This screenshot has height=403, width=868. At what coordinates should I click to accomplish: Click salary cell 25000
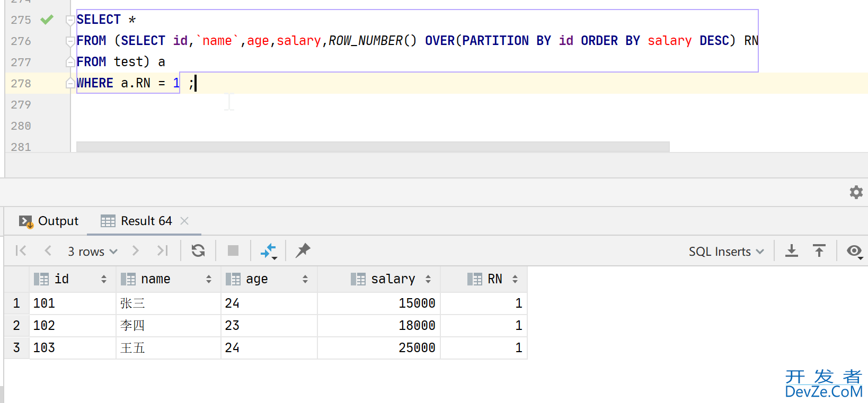coord(379,348)
